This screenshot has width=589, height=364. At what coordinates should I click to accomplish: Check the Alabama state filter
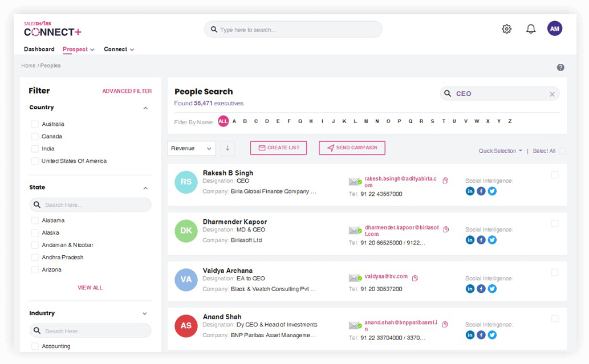point(35,220)
